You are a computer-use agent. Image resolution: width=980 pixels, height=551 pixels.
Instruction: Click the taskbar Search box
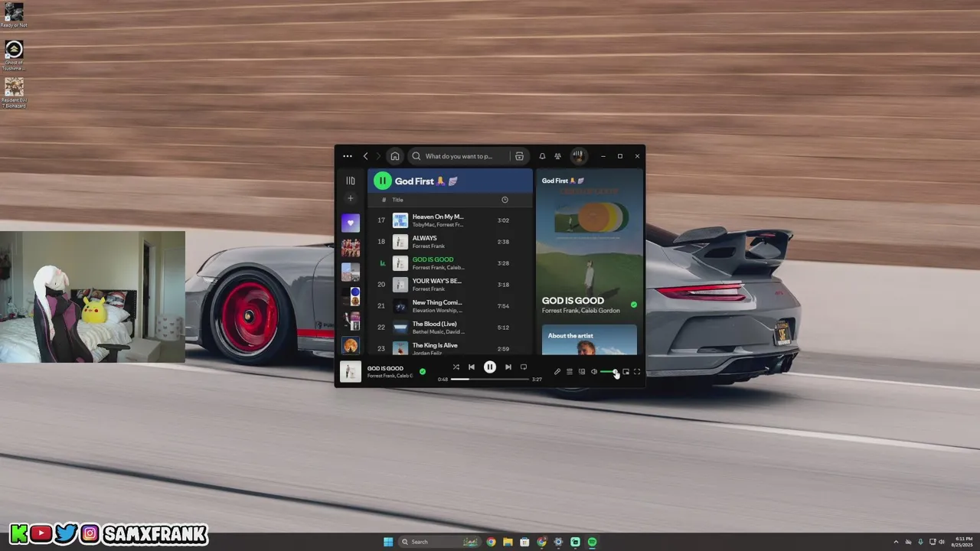coord(439,542)
